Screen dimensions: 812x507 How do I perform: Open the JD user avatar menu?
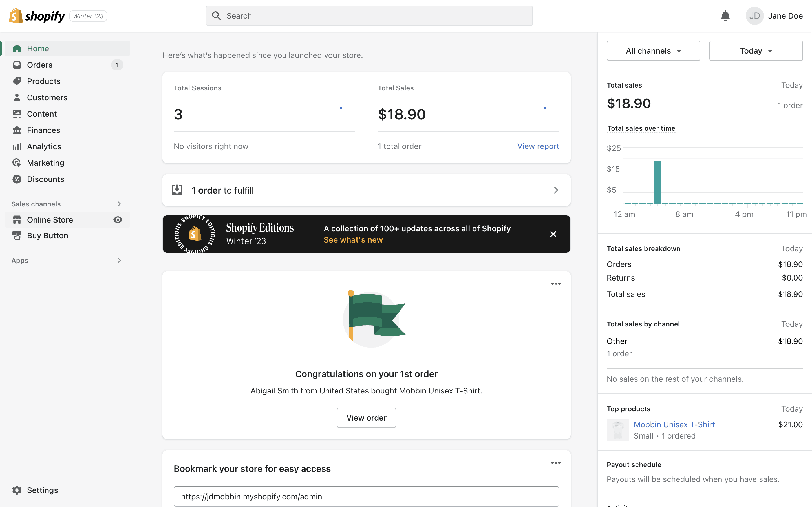754,16
